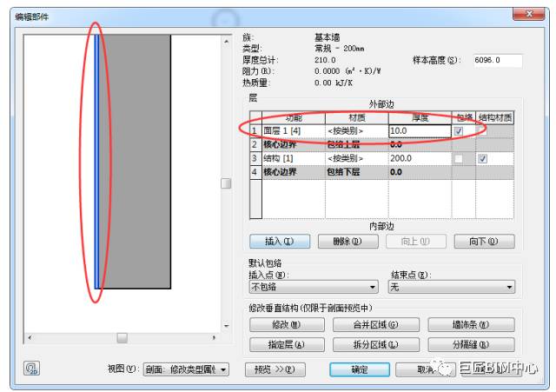The width and height of the screenshot is (556, 392).
Task: Click the 功能 column header
Action: pos(294,118)
